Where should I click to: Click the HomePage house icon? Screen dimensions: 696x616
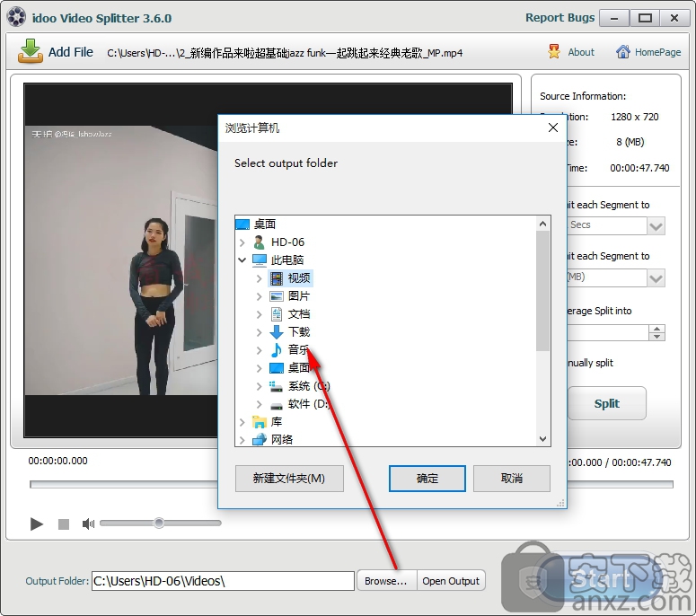point(622,52)
